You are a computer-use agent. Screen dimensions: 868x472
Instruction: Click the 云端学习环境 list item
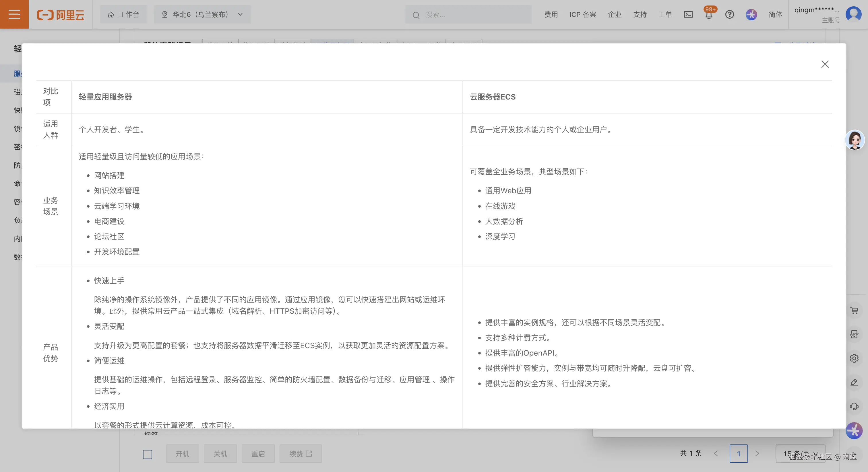(117, 206)
